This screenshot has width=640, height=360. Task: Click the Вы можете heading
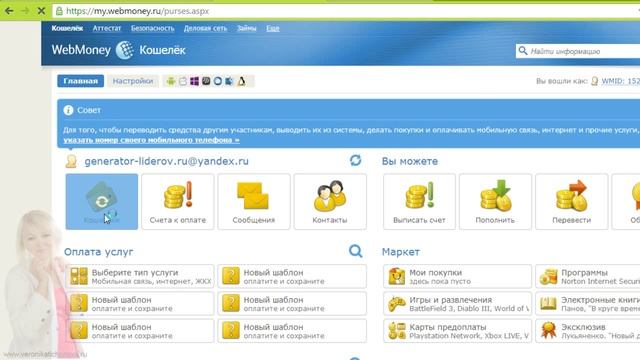(x=410, y=161)
